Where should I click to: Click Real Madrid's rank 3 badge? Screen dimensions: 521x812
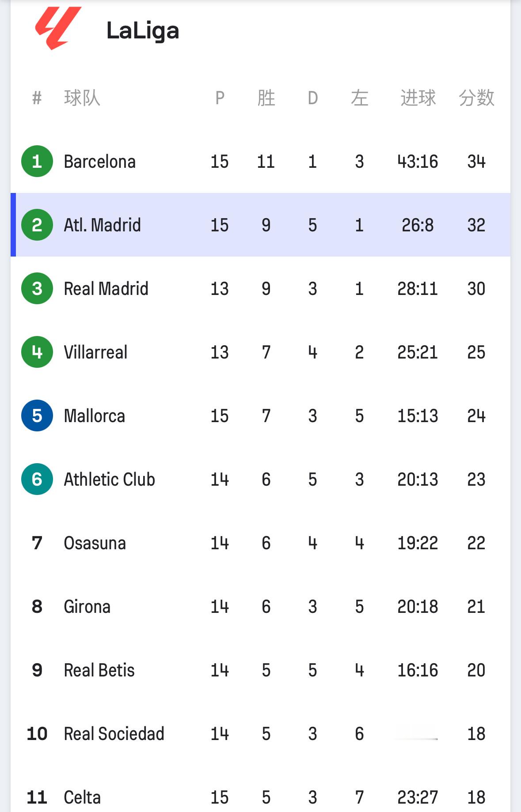click(37, 288)
